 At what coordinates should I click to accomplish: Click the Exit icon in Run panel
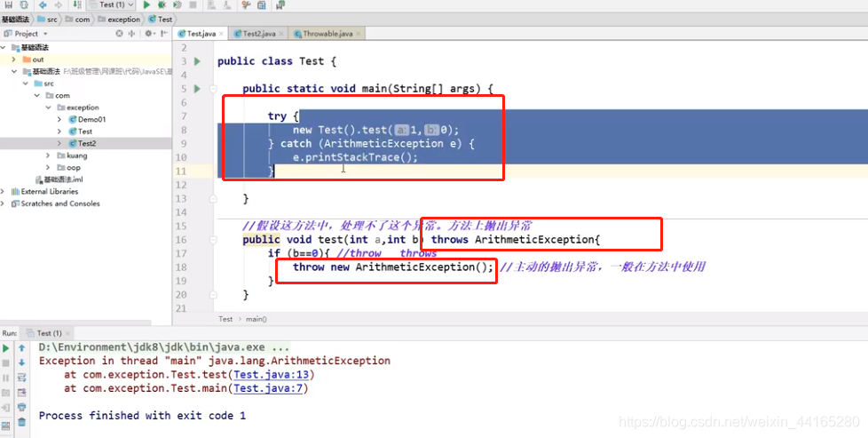[6, 407]
